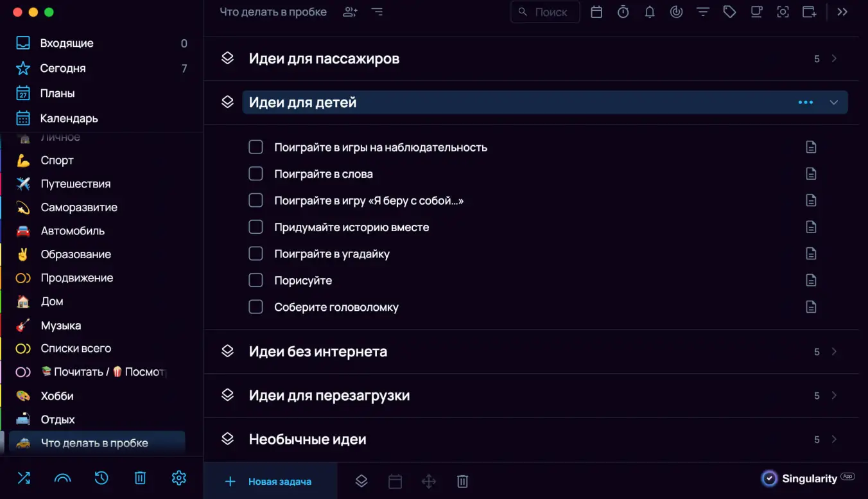Click the 'Новая задача' button
868x499 pixels.
(x=270, y=480)
